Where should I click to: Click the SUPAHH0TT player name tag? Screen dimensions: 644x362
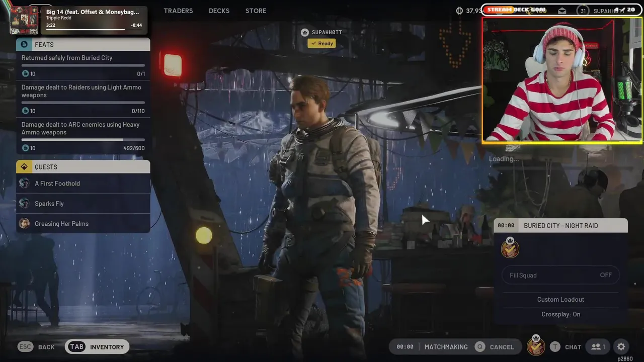point(327,32)
